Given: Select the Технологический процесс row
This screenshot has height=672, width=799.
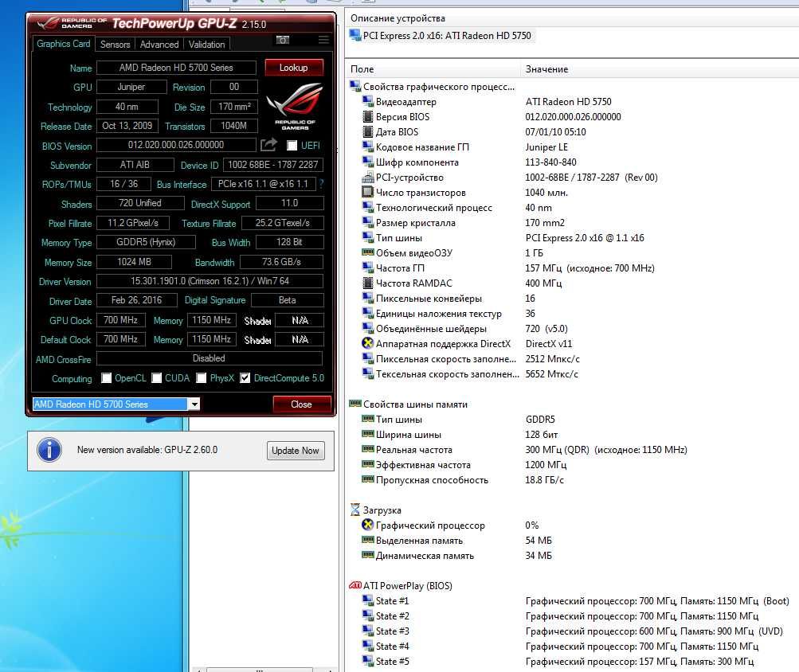Looking at the screenshot, I should point(457,207).
